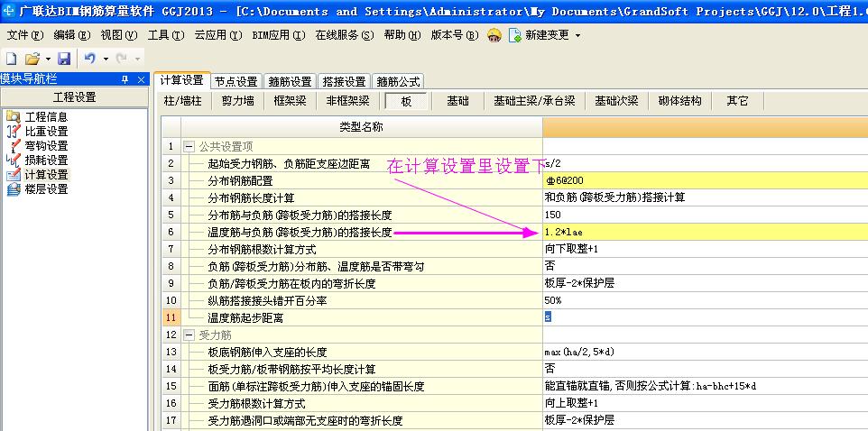Expand the Open folder dropdown arrow

[48, 59]
